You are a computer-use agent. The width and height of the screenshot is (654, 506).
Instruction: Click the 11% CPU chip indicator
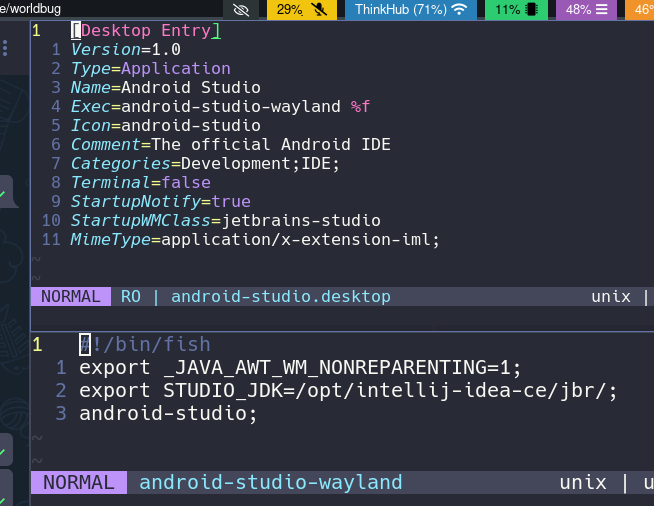coord(516,9)
